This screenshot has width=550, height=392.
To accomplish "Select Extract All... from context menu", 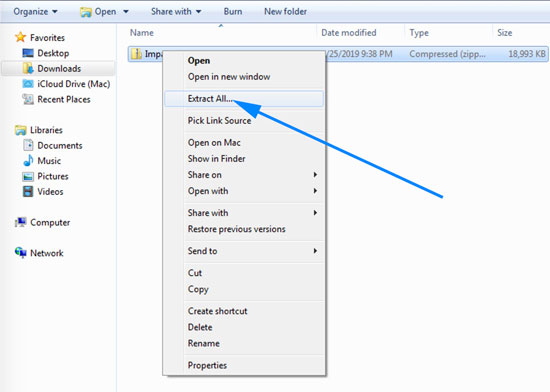I will click(243, 99).
